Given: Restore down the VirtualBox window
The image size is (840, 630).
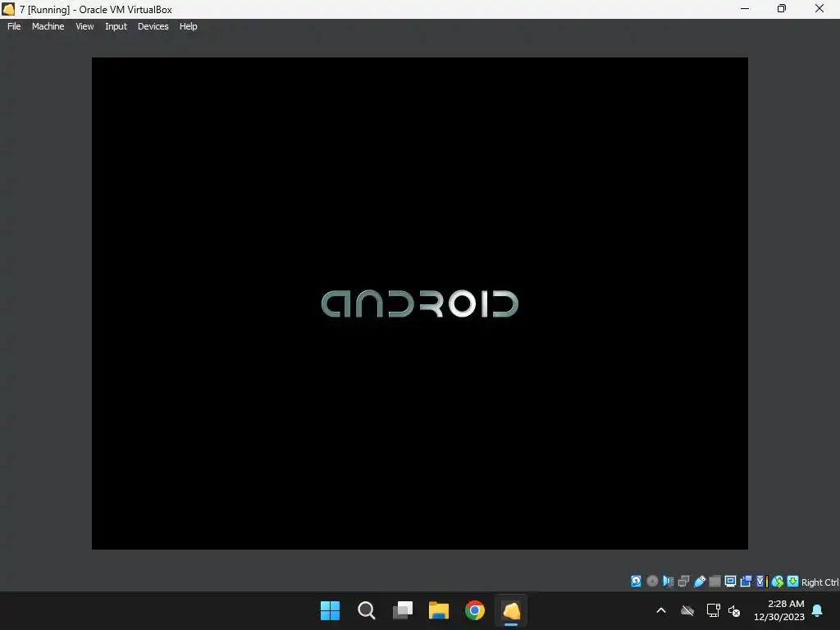Looking at the screenshot, I should point(782,8).
